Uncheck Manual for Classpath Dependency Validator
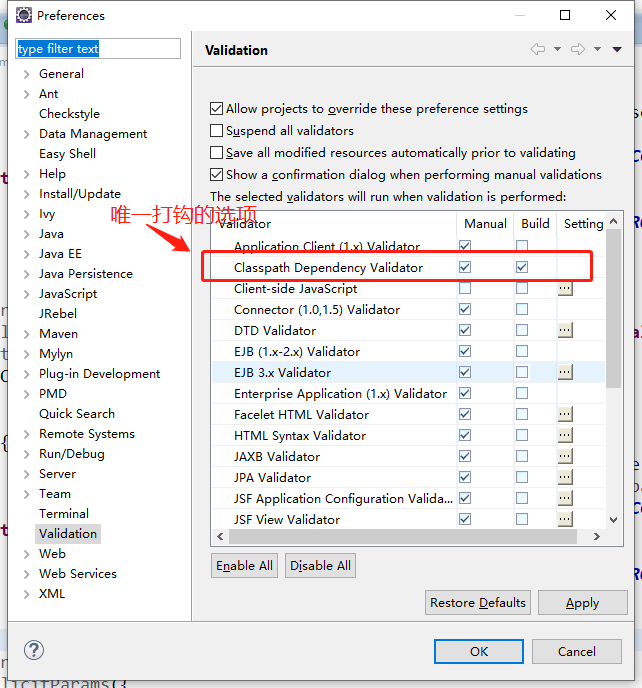 click(x=465, y=267)
